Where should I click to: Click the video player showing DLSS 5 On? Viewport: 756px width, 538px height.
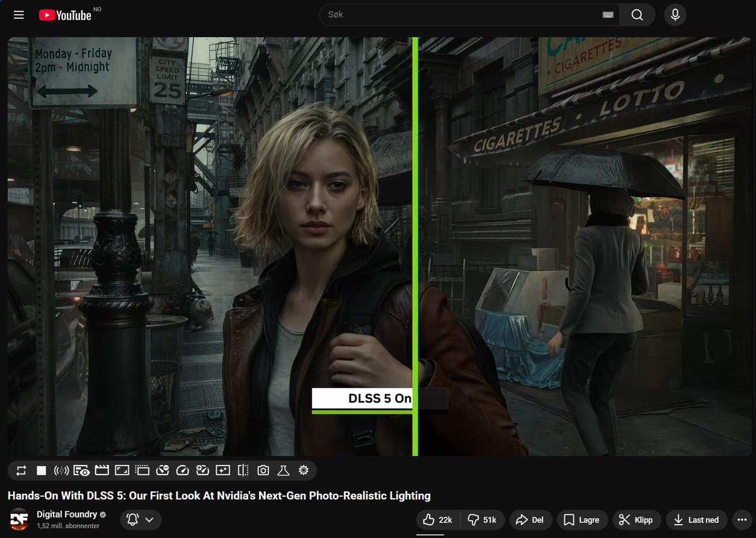[378, 246]
